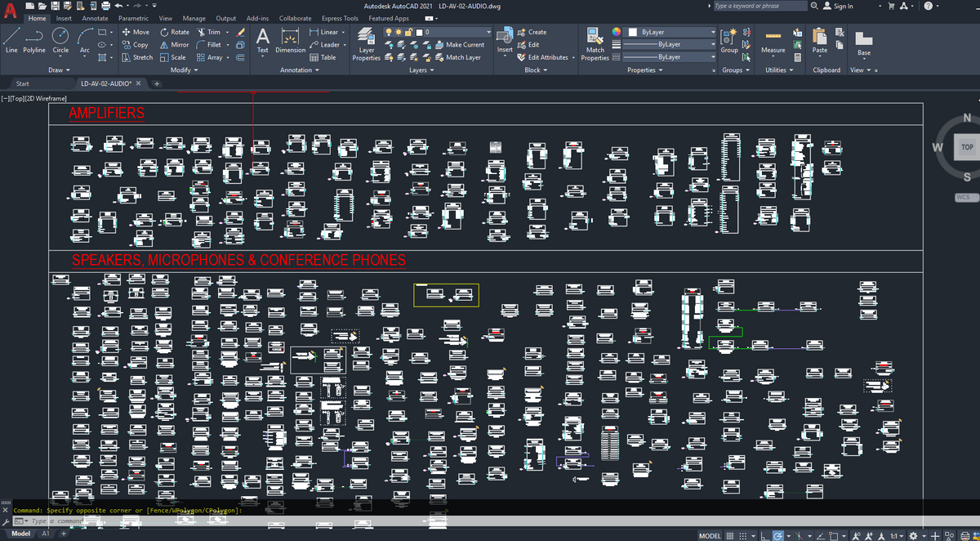The height and width of the screenshot is (541, 980).
Task: Click the Save icon in quick access toolbar
Action: (56, 6)
